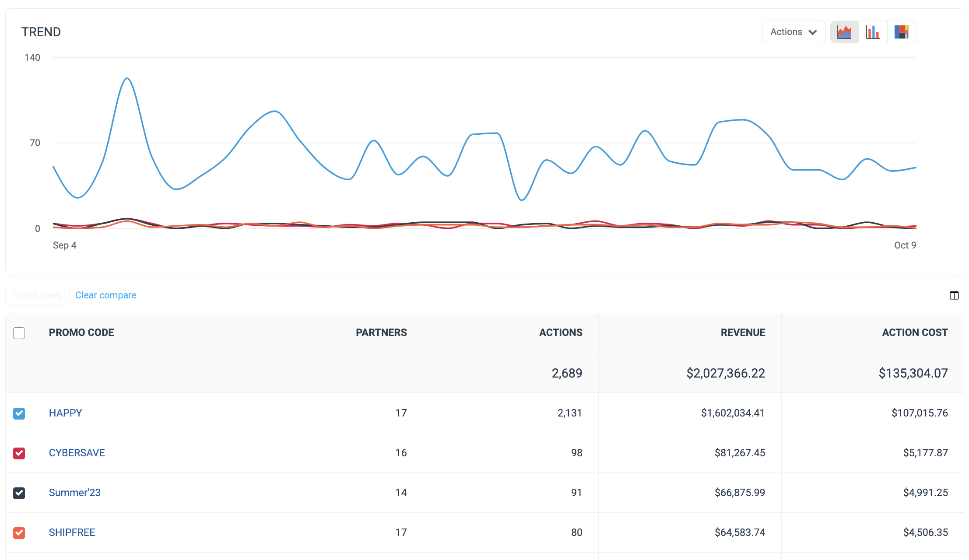The width and height of the screenshot is (969, 560).
Task: Switch to the treemap chart view
Action: pos(902,32)
